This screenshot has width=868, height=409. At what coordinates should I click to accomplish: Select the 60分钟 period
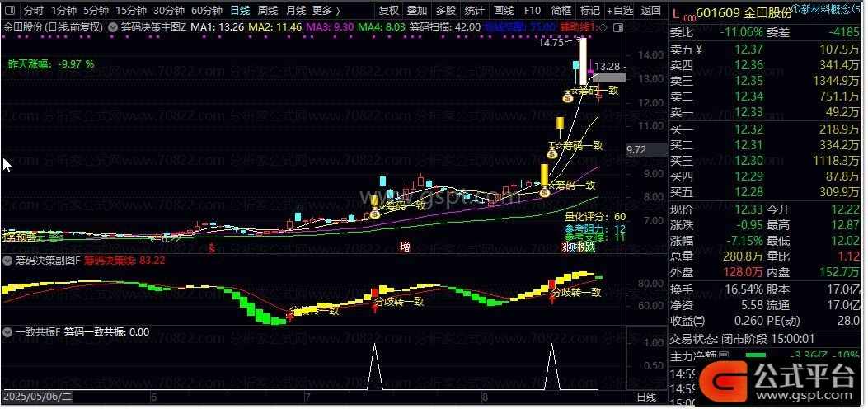pyautogui.click(x=206, y=10)
